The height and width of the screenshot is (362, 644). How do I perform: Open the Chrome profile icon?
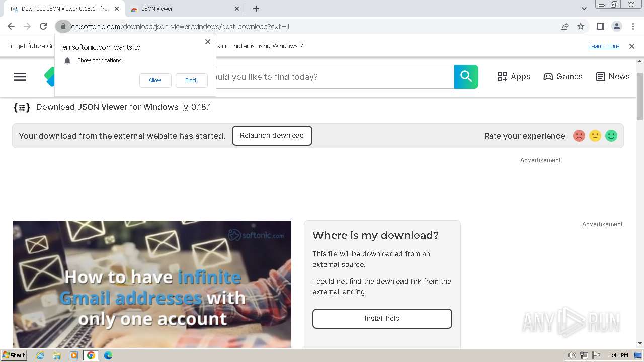[x=617, y=27]
